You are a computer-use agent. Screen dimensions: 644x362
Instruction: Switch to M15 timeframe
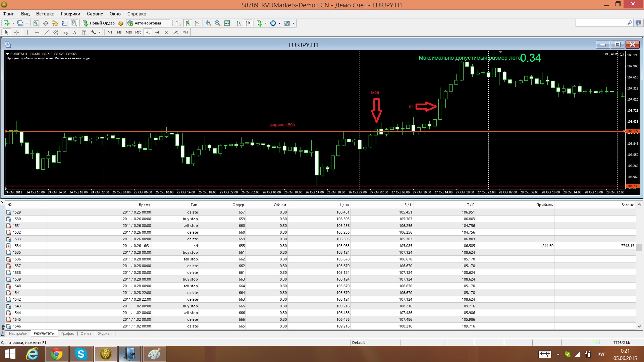click(129, 32)
